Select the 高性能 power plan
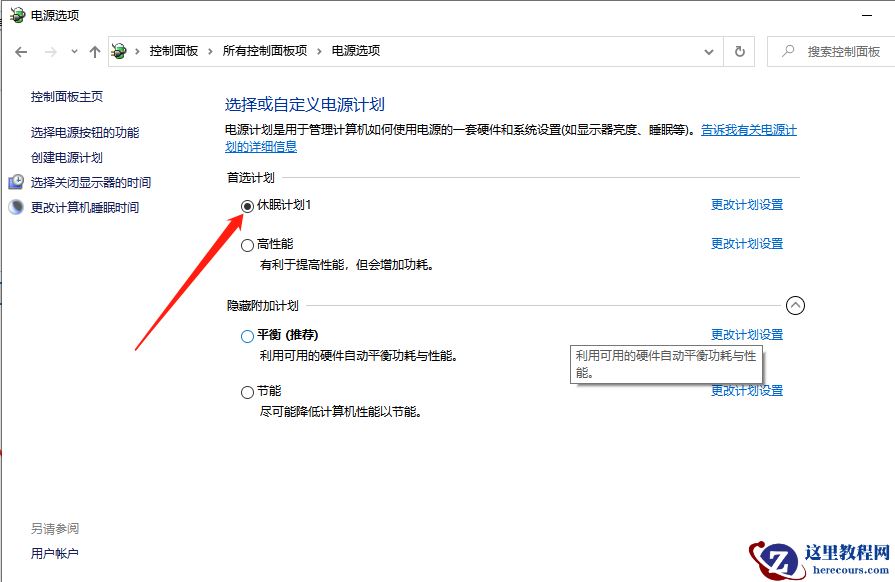The height and width of the screenshot is (582, 895). coord(247,244)
